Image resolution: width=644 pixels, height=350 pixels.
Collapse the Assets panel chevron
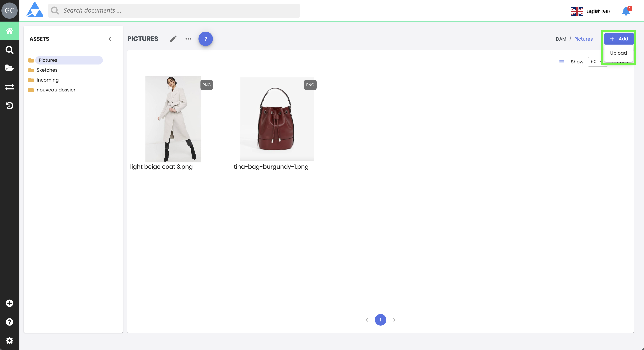(110, 39)
